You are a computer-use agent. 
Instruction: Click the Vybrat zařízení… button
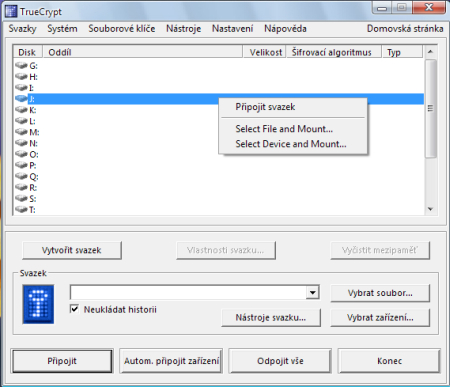click(380, 318)
